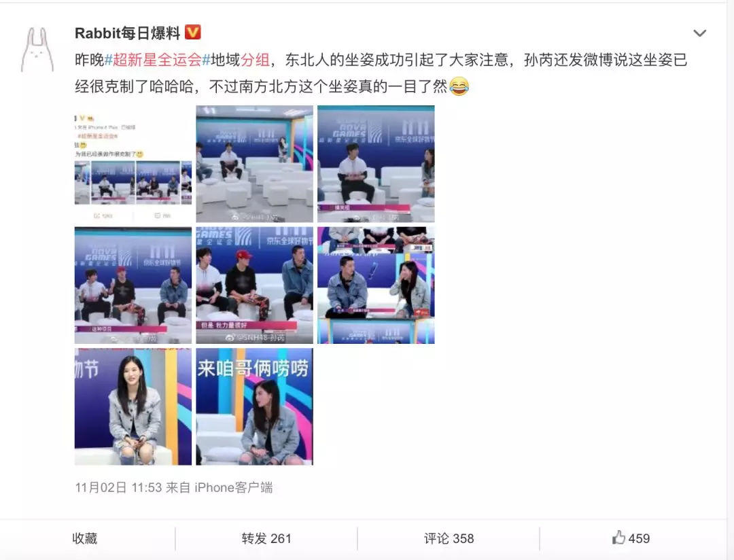Open thumbnail captioned 但是我力量很好
The height and width of the screenshot is (560, 734).
(255, 285)
